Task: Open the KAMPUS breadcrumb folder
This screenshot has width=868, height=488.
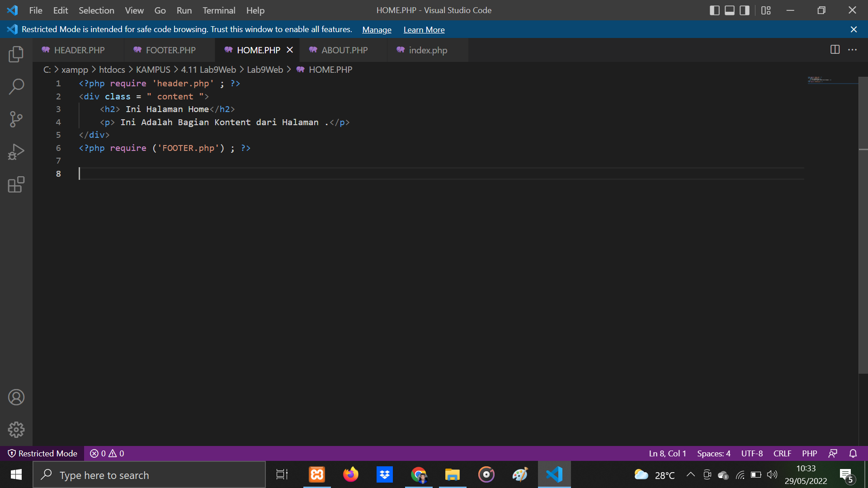Action: click(x=153, y=70)
